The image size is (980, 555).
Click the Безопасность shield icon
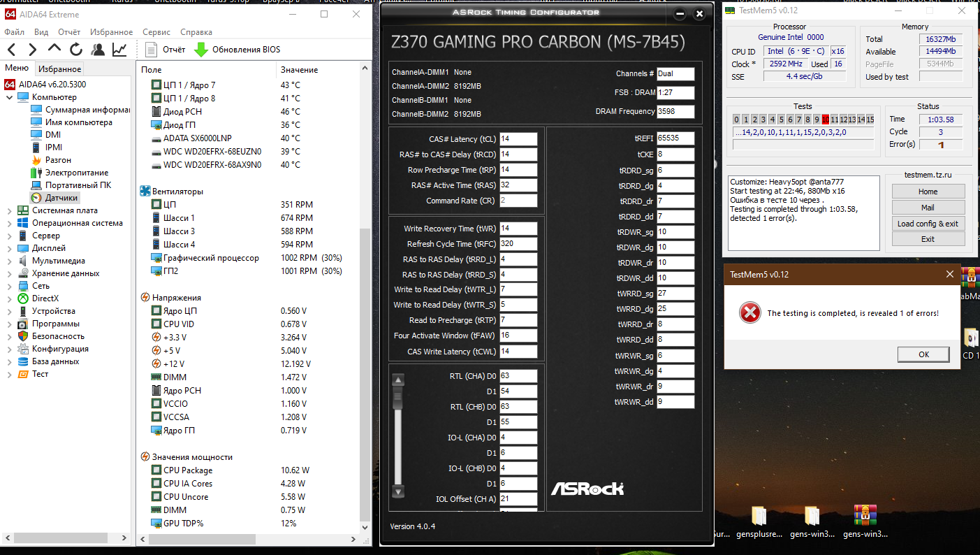22,336
